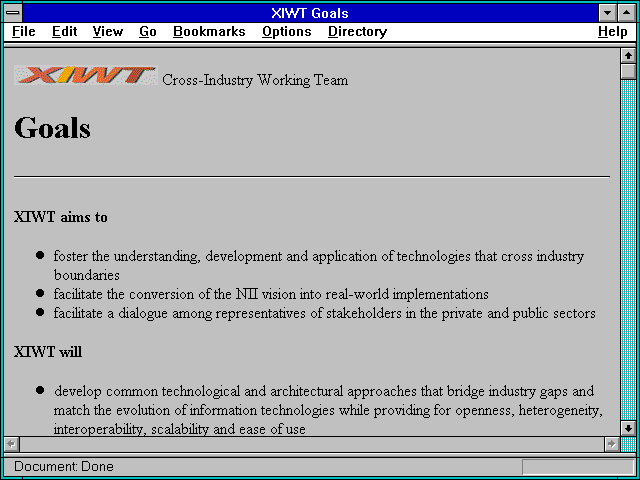640x480 pixels.
Task: Click the XIWT logo image
Action: [85, 76]
